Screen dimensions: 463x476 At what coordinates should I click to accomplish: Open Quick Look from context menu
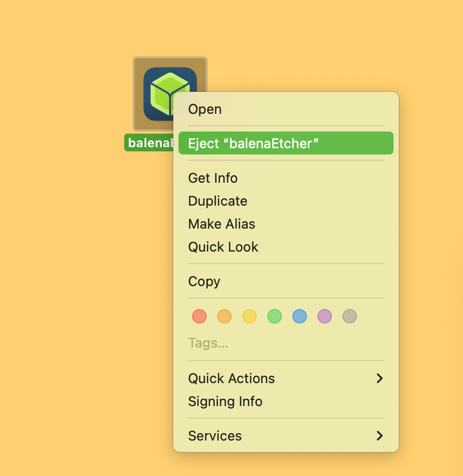pyautogui.click(x=286, y=247)
